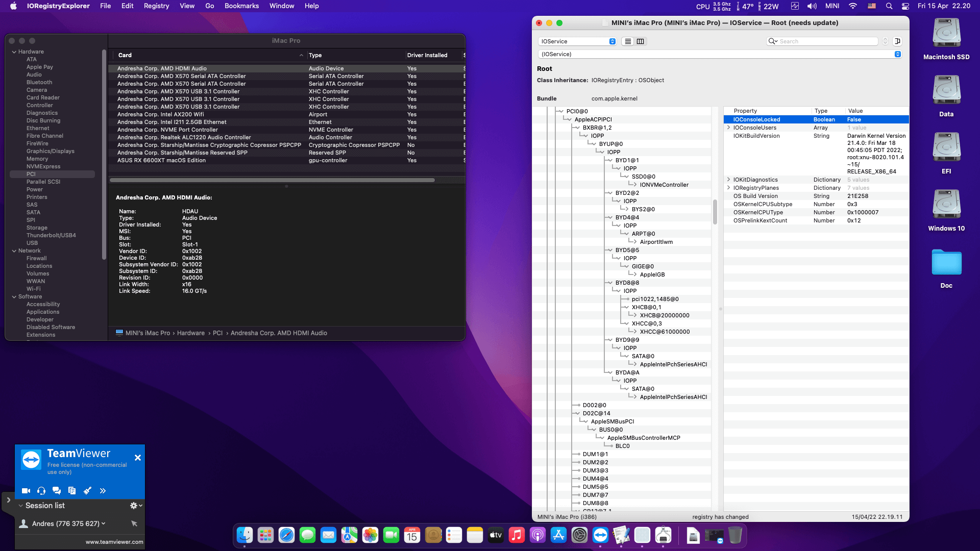This screenshot has width=980, height=551.
Task: Click TeamViewer headset audio icon
Action: pyautogui.click(x=41, y=491)
